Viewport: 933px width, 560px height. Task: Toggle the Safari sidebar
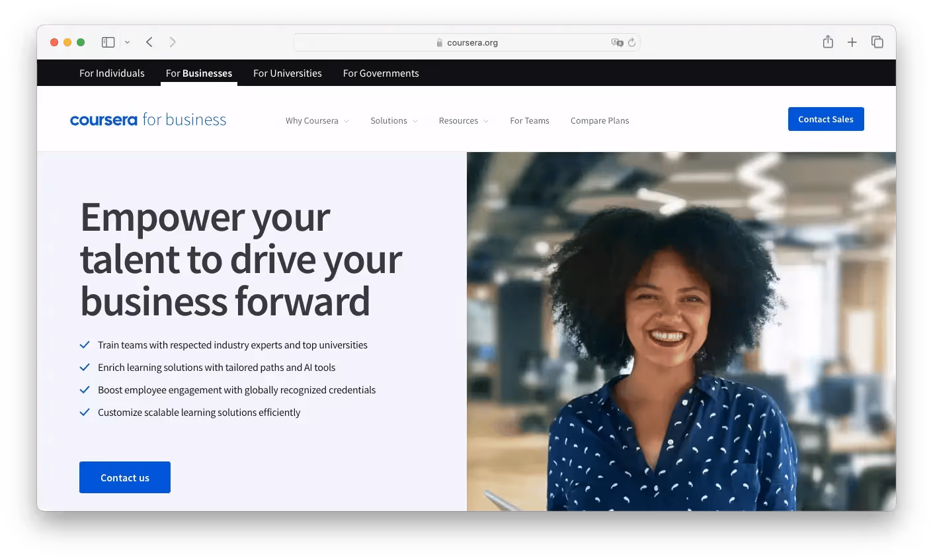click(107, 42)
